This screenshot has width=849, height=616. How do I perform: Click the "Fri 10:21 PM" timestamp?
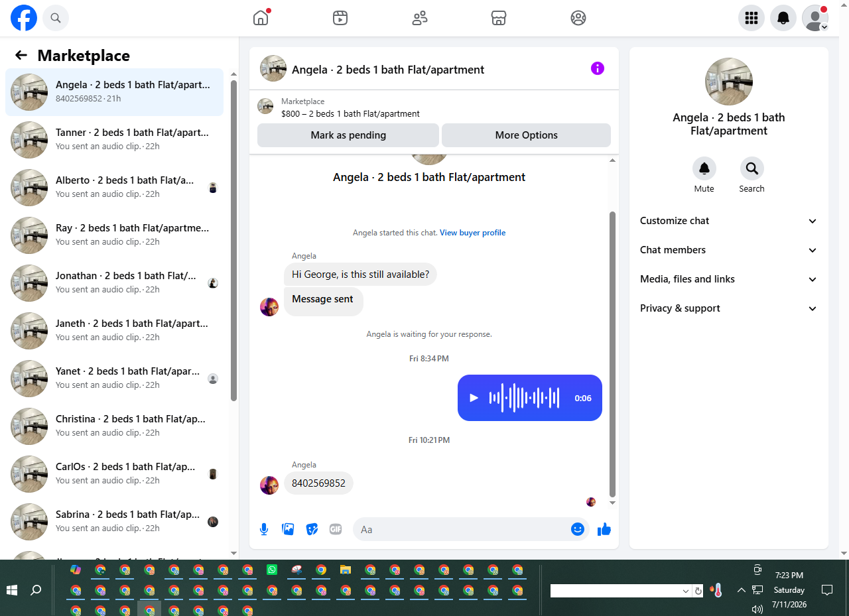[429, 440]
